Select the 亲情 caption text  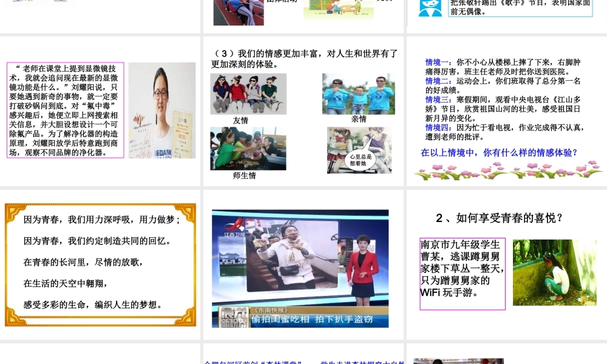tap(359, 119)
